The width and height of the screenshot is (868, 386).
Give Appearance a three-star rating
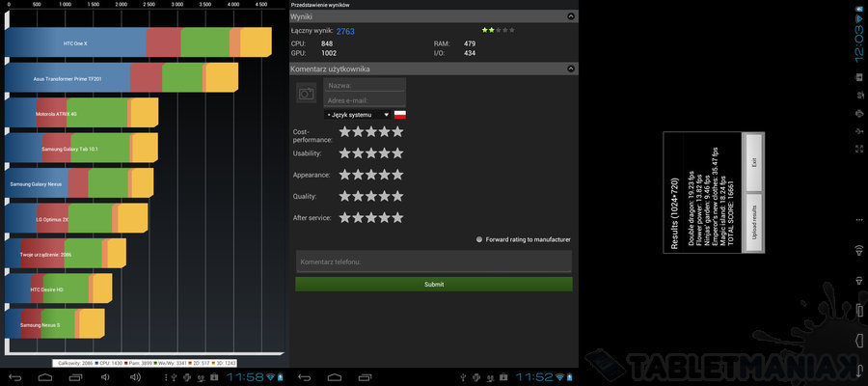tap(371, 175)
